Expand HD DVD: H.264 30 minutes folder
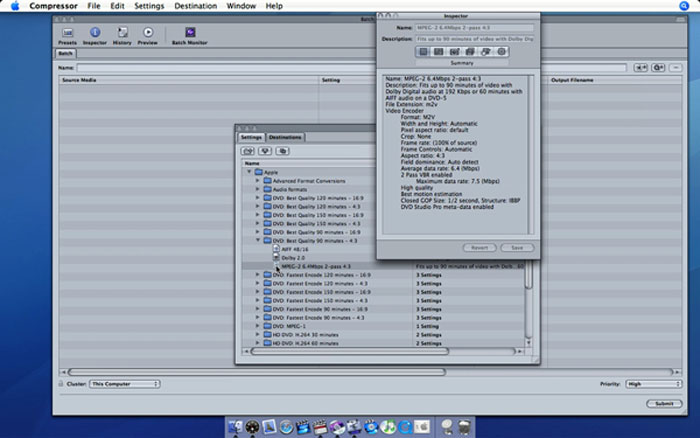The image size is (700, 438). coord(258,334)
